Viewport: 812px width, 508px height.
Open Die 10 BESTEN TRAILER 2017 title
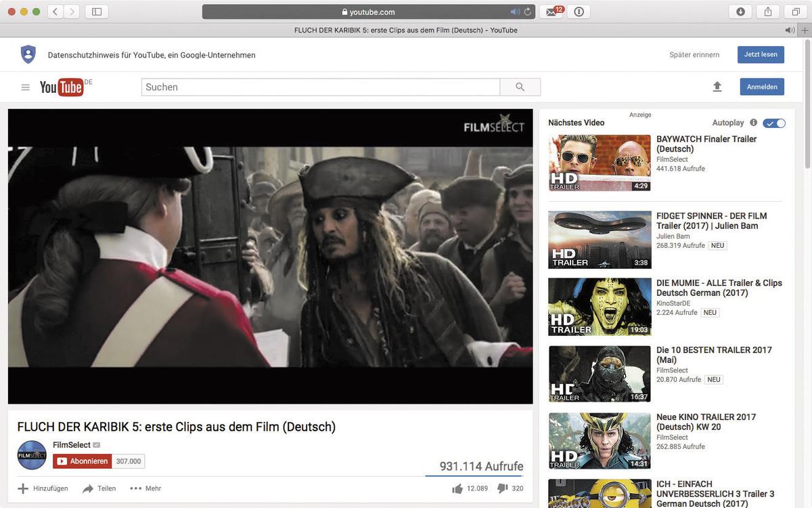point(714,355)
